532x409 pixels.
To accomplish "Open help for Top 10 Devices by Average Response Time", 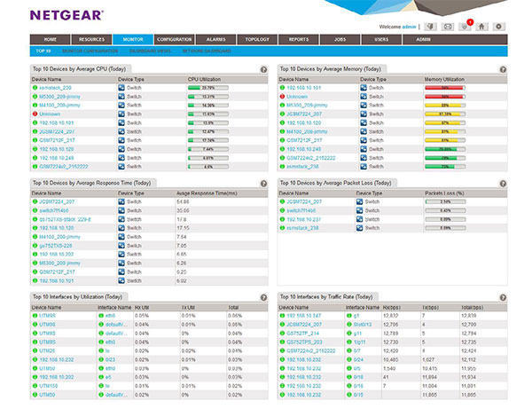I will coord(263,184).
